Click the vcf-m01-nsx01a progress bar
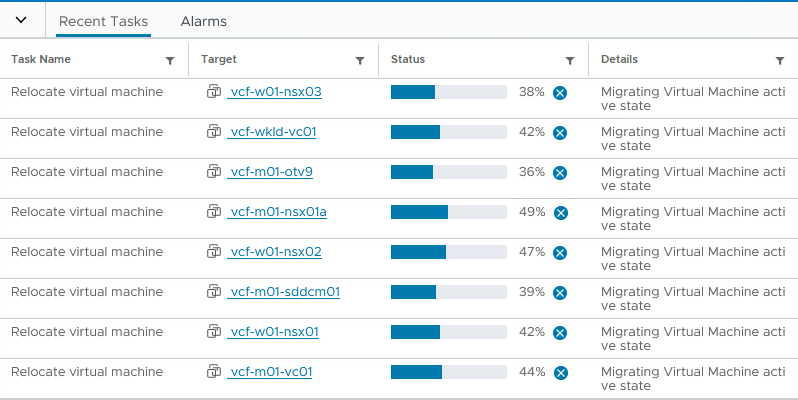The image size is (798, 400). (x=449, y=212)
